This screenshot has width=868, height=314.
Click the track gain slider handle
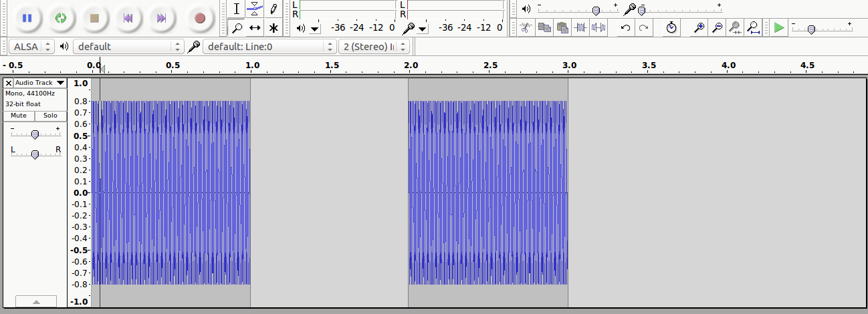35,134
